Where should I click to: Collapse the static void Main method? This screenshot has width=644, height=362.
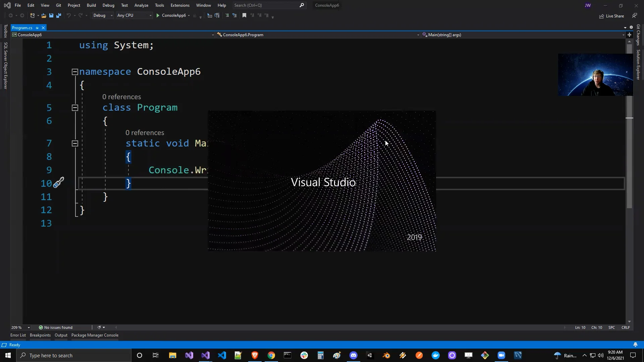[75, 143]
